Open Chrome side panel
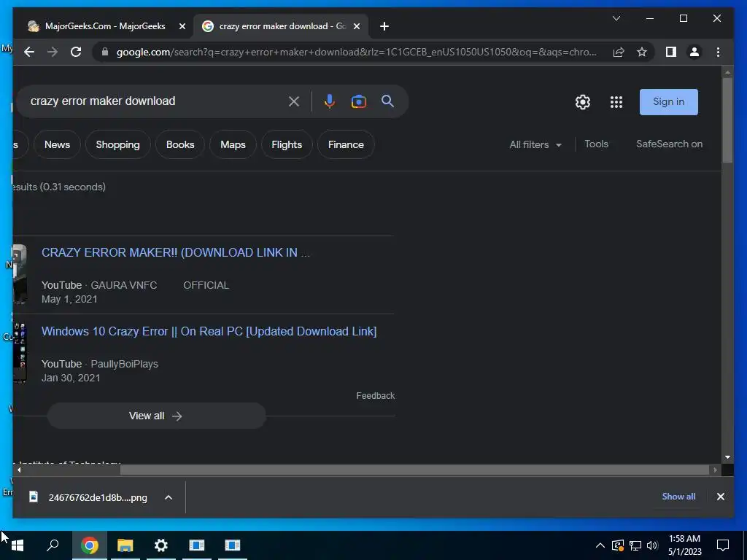 [x=671, y=52]
